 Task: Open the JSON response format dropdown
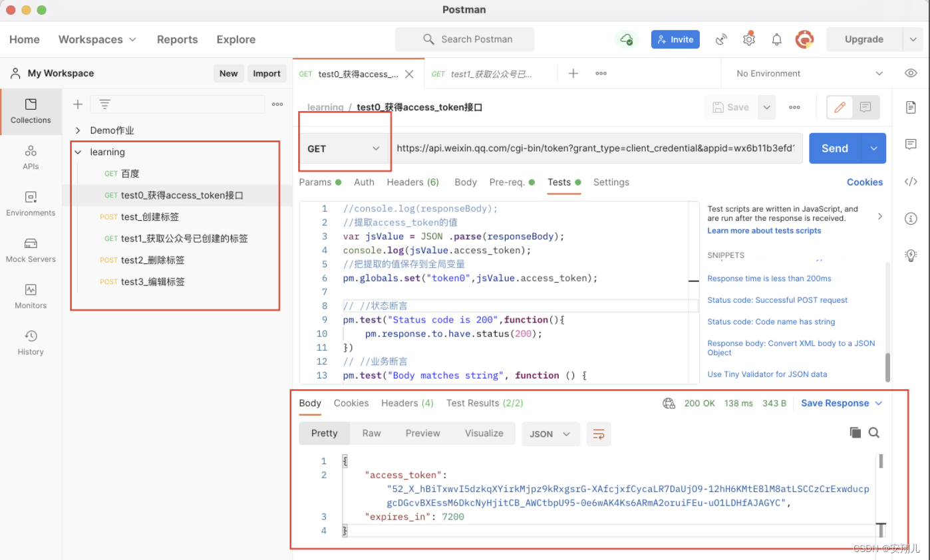(550, 434)
